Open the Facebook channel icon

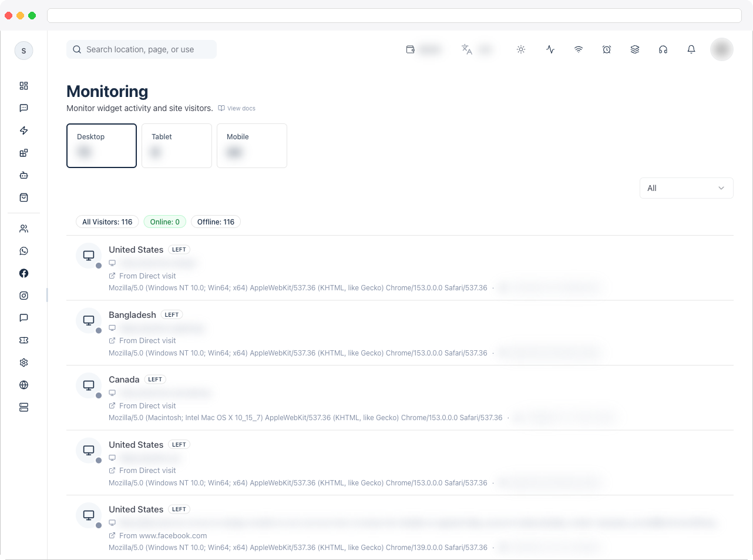click(23, 273)
